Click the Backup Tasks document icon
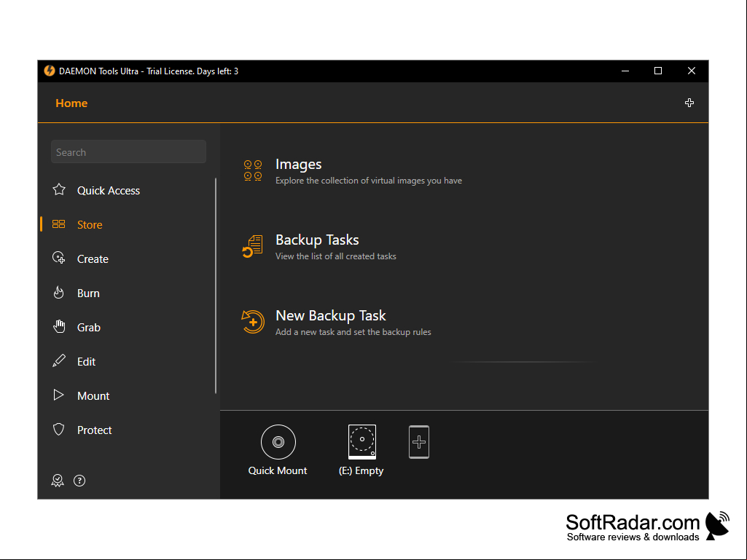This screenshot has height=560, width=747. (x=252, y=246)
